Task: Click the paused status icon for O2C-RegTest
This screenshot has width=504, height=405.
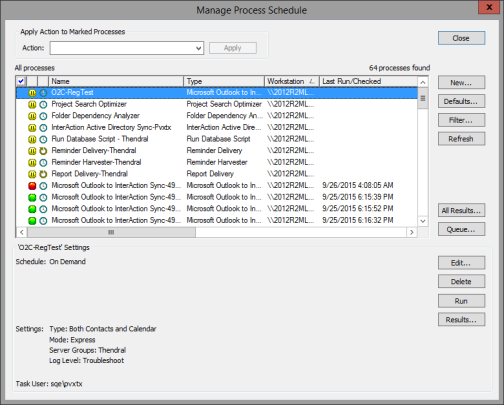Action: click(32, 93)
